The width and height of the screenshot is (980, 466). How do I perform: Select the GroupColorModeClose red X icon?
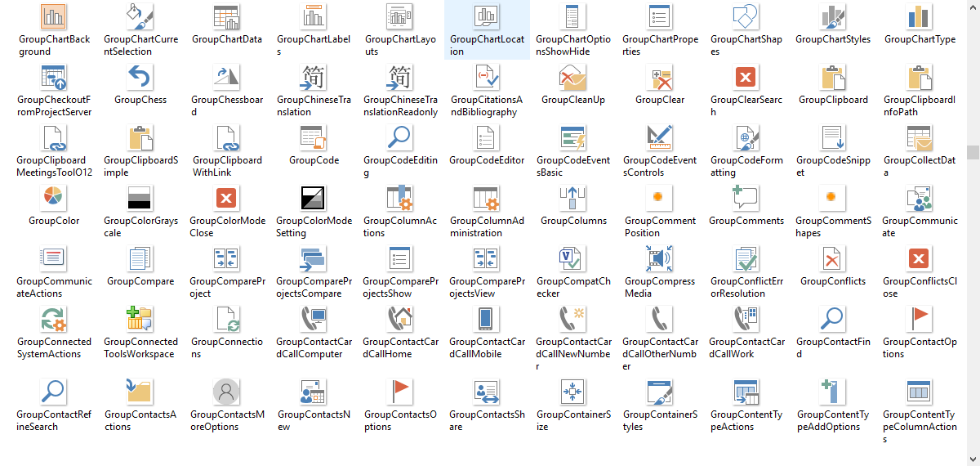pyautogui.click(x=227, y=199)
